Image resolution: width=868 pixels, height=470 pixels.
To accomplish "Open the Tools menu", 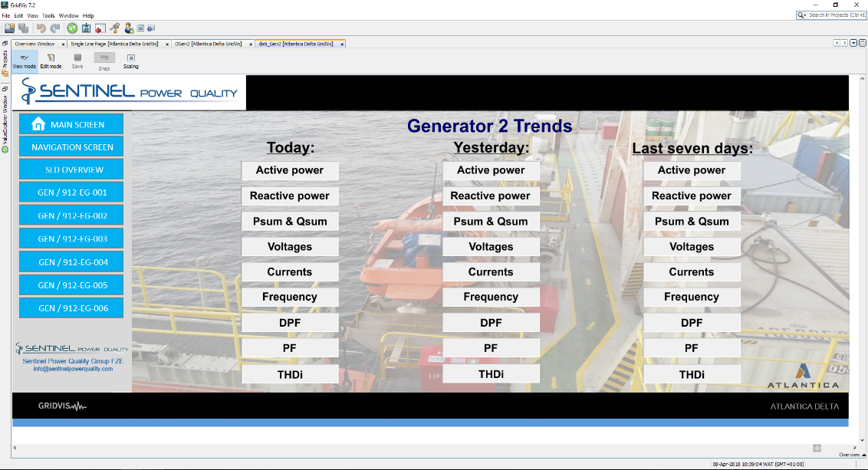I will pyautogui.click(x=48, y=15).
